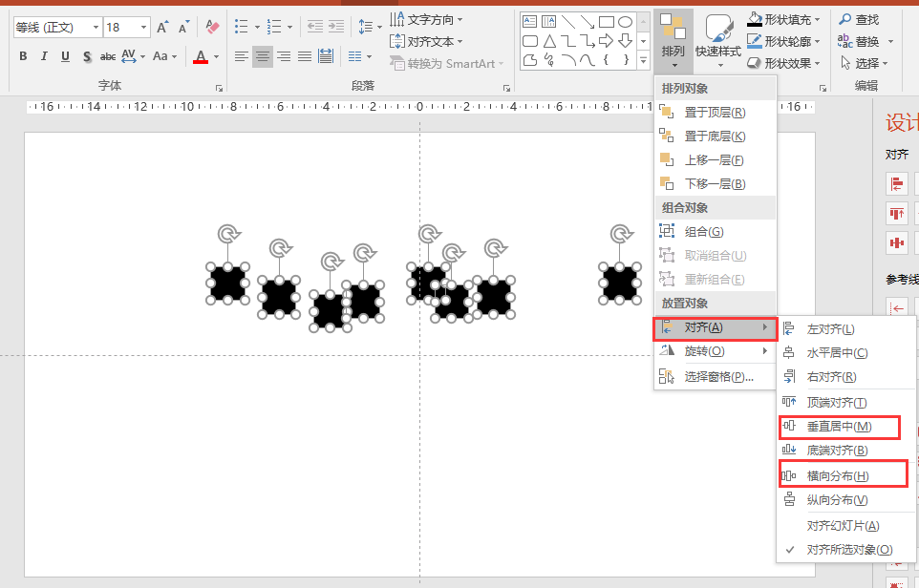
Task: Select text box shape in gallery
Action: pos(530,22)
